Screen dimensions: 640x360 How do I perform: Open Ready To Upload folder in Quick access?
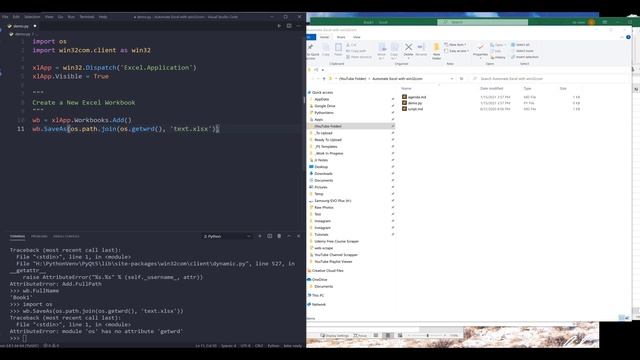[328, 140]
